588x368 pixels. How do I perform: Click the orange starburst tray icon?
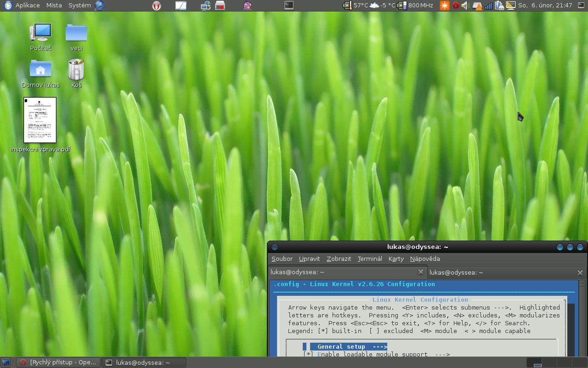pos(444,6)
